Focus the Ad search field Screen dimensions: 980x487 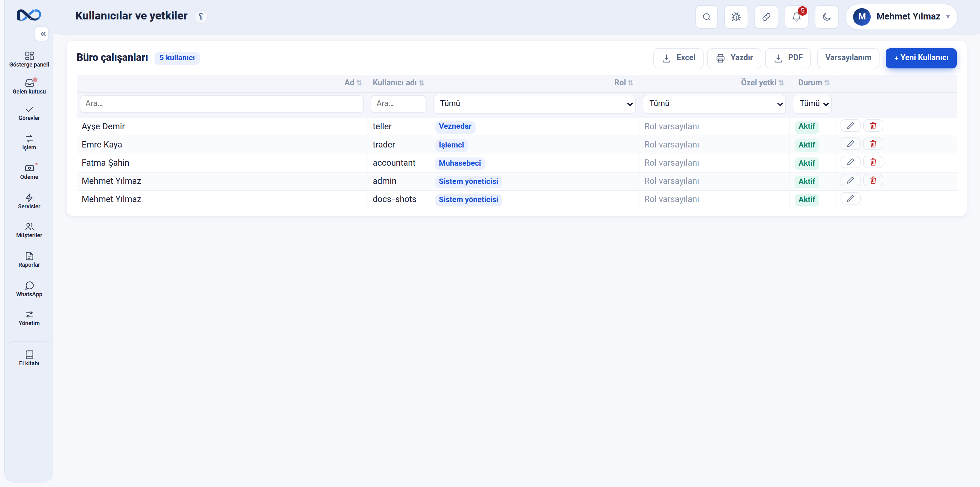(222, 104)
